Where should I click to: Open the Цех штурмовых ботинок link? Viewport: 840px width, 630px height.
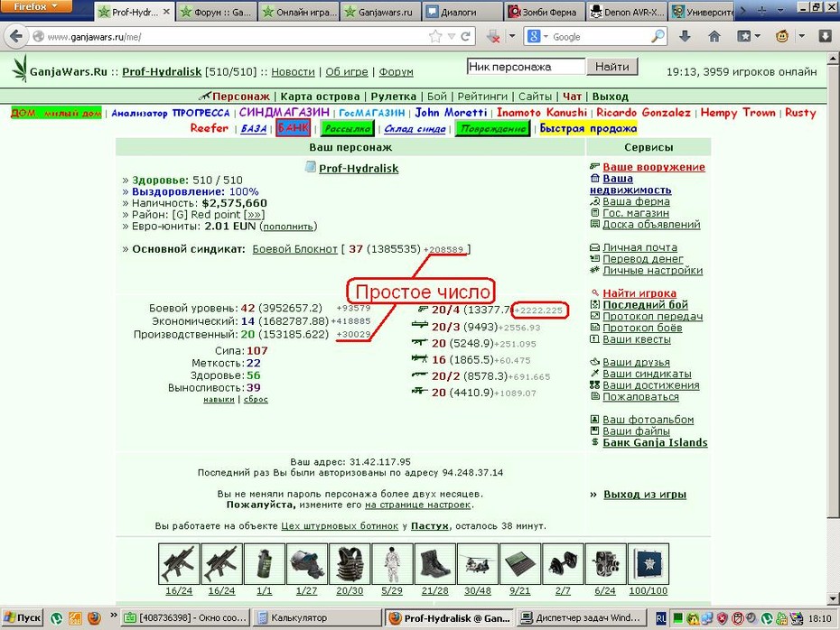(340, 525)
